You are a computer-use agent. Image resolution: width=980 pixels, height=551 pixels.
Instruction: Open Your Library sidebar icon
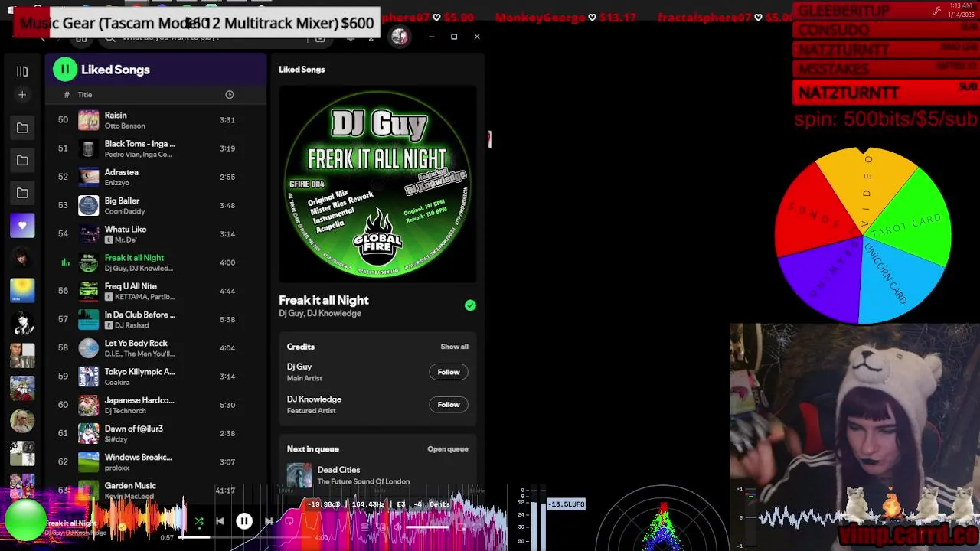[x=22, y=71]
